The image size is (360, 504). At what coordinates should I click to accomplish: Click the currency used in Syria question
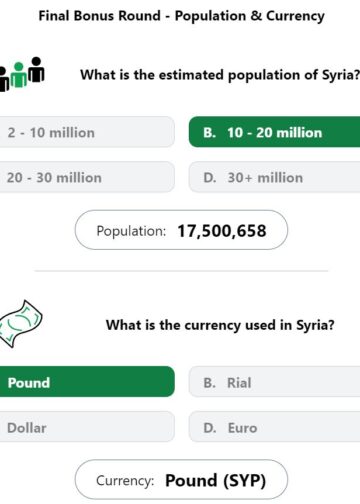(x=220, y=325)
